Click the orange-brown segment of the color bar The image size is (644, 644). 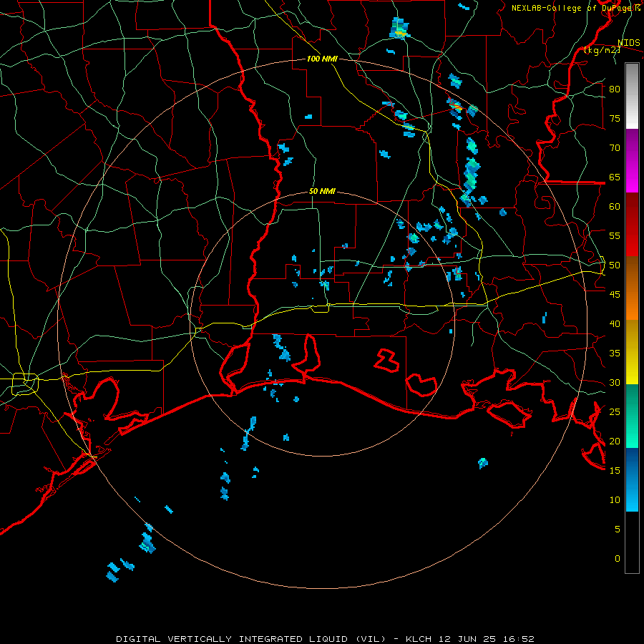pyautogui.click(x=632, y=288)
